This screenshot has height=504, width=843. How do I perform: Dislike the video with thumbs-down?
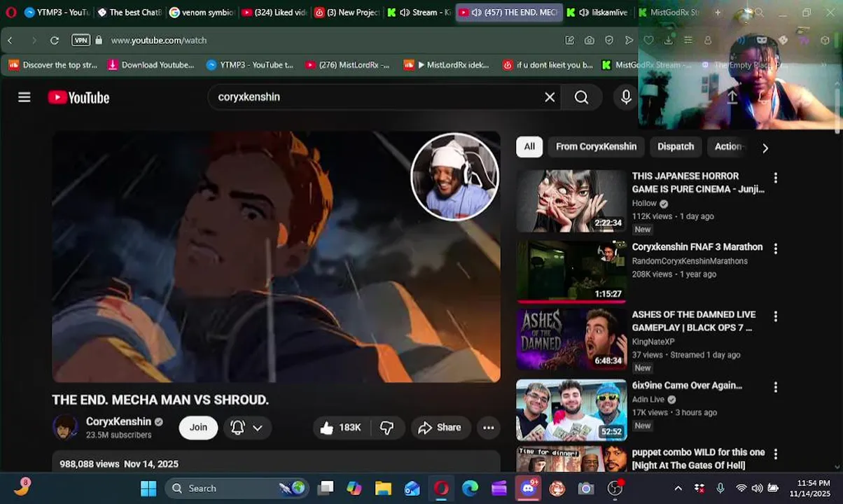coord(386,428)
